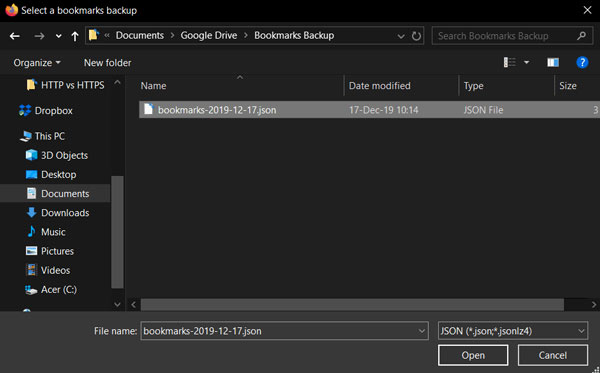The image size is (600, 373).
Task: Select Acer (C:) drive
Action: click(x=51, y=290)
